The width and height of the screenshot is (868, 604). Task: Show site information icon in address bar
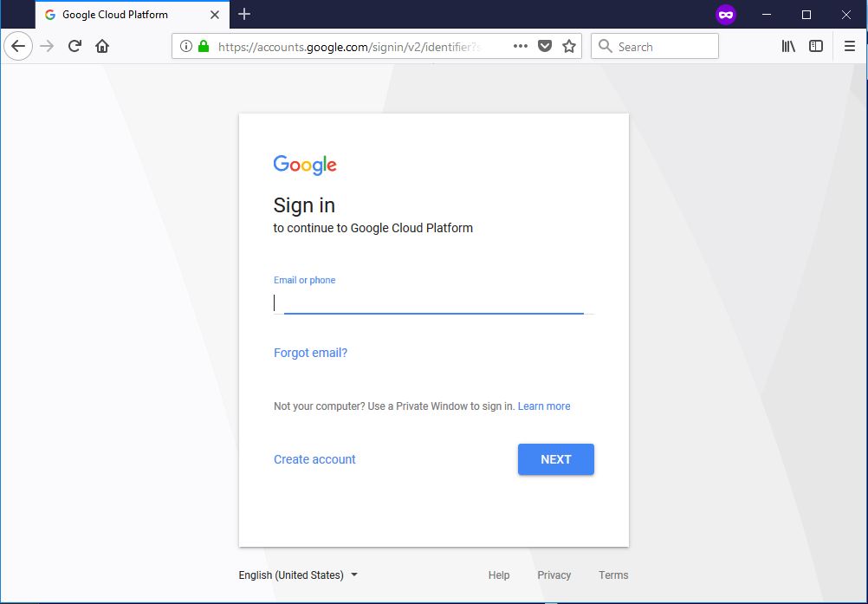click(186, 47)
